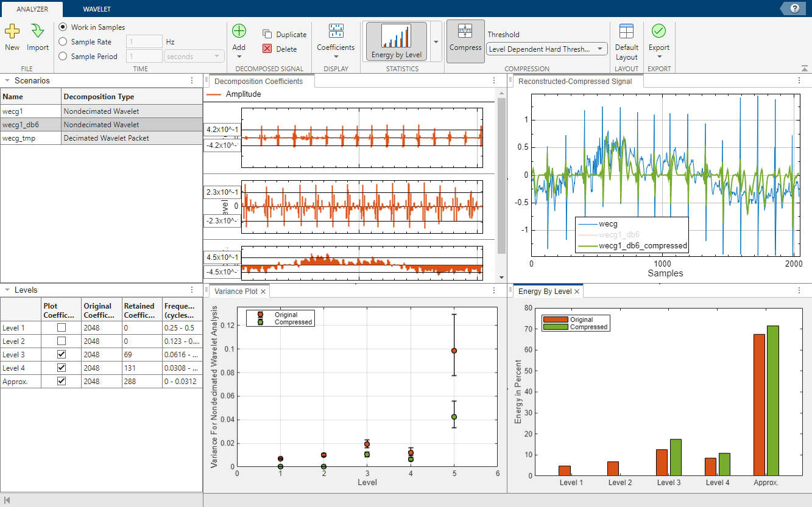Screen dimensions: 812x507
Task: Click Energy by Level in the Statistics gallery
Action: 397,40
